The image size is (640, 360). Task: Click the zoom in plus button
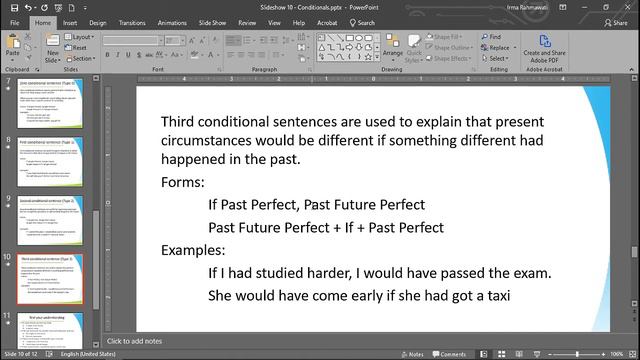point(603,354)
